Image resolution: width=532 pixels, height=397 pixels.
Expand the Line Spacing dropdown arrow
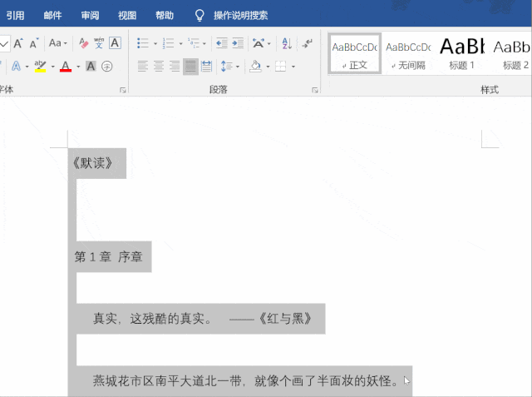pyautogui.click(x=238, y=67)
